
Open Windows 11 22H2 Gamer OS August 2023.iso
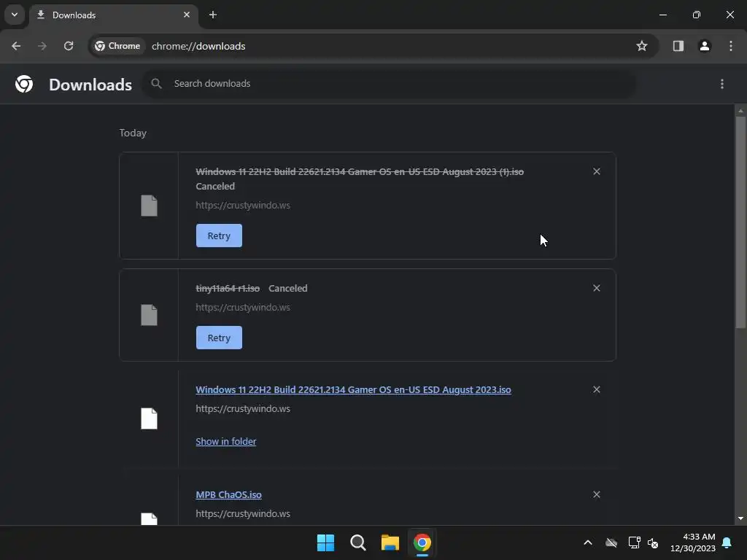point(354,389)
